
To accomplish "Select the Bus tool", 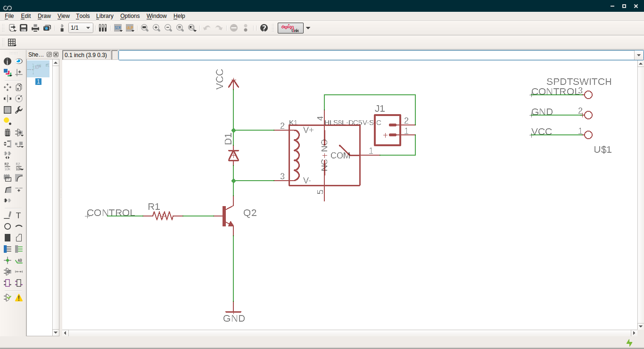I will (8, 249).
